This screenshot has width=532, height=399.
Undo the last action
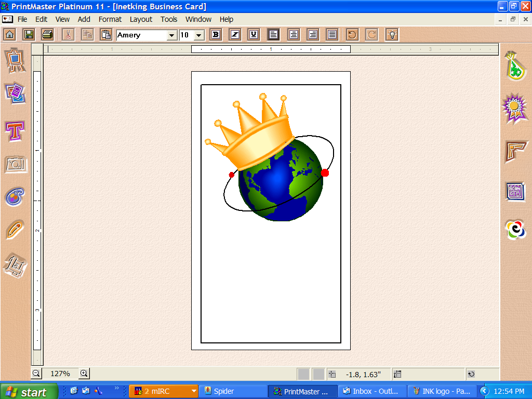[353, 35]
